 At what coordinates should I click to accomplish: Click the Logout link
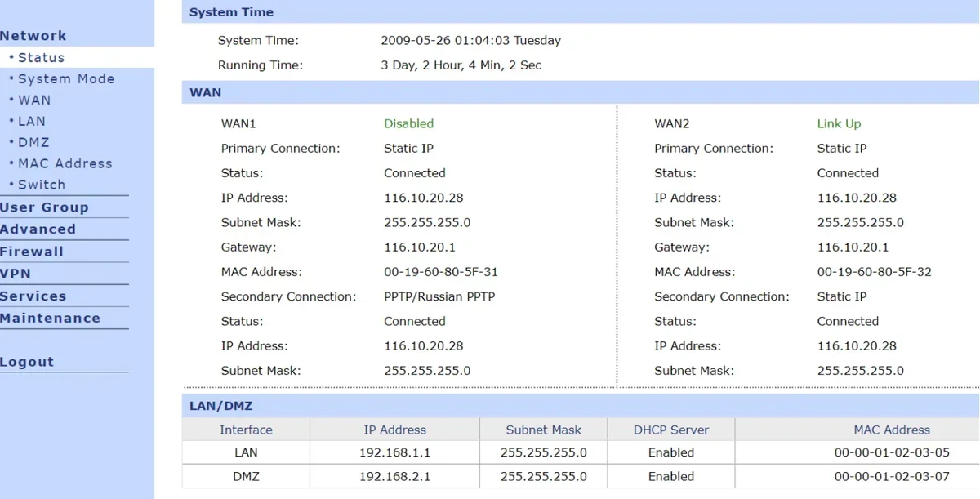coord(27,362)
